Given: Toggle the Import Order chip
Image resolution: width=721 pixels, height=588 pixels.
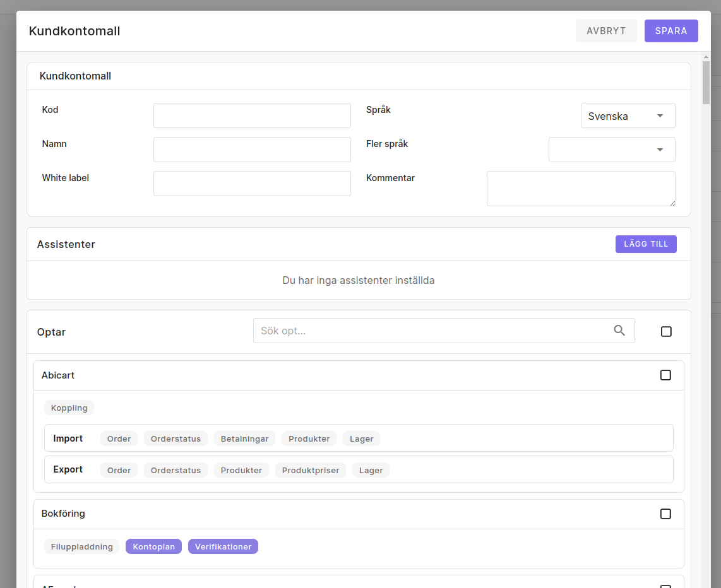Looking at the screenshot, I should click(x=119, y=438).
